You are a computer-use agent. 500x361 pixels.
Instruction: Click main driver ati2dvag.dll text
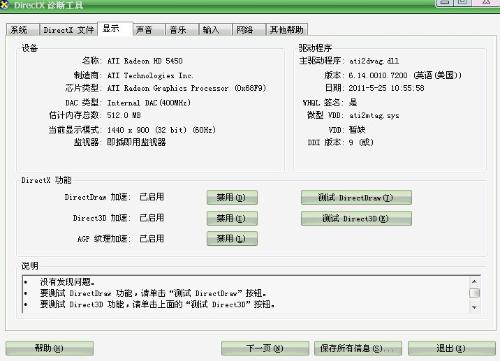374,61
